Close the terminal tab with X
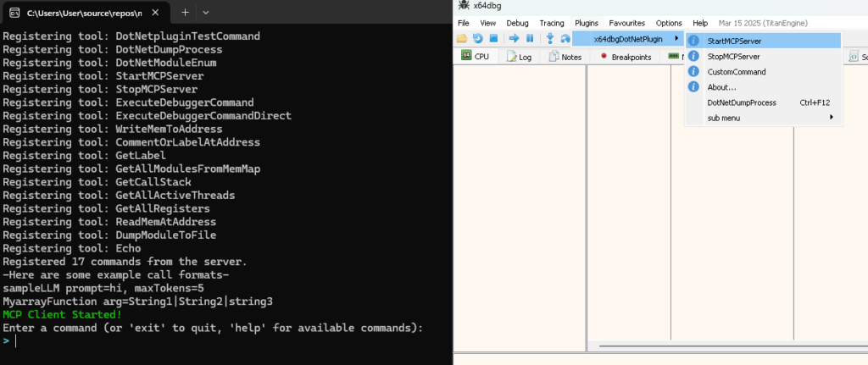 pos(156,12)
